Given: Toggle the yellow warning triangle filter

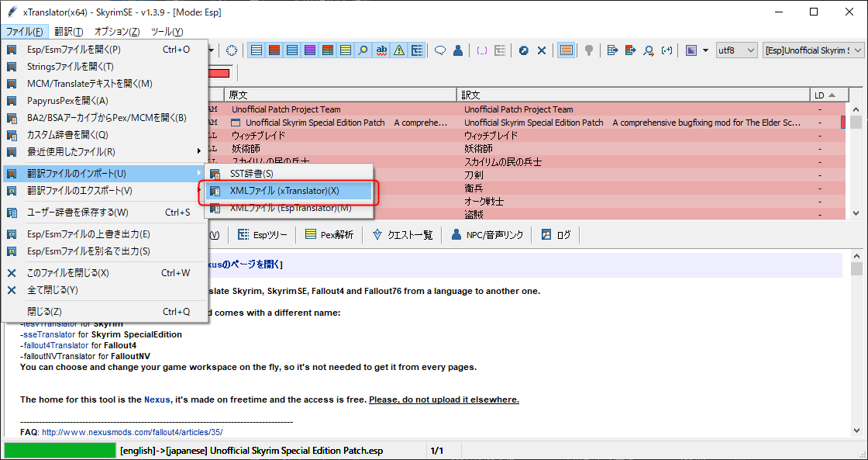Looking at the screenshot, I should pyautogui.click(x=398, y=50).
